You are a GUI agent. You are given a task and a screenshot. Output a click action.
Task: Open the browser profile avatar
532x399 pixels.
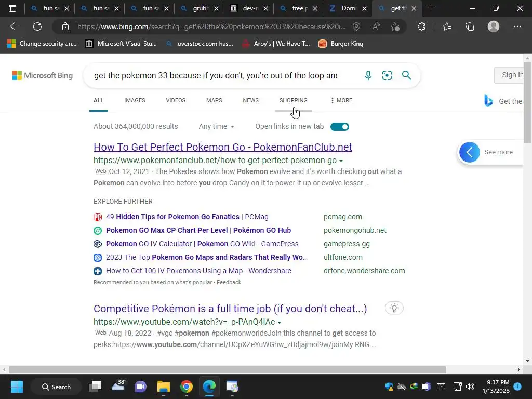point(494,26)
